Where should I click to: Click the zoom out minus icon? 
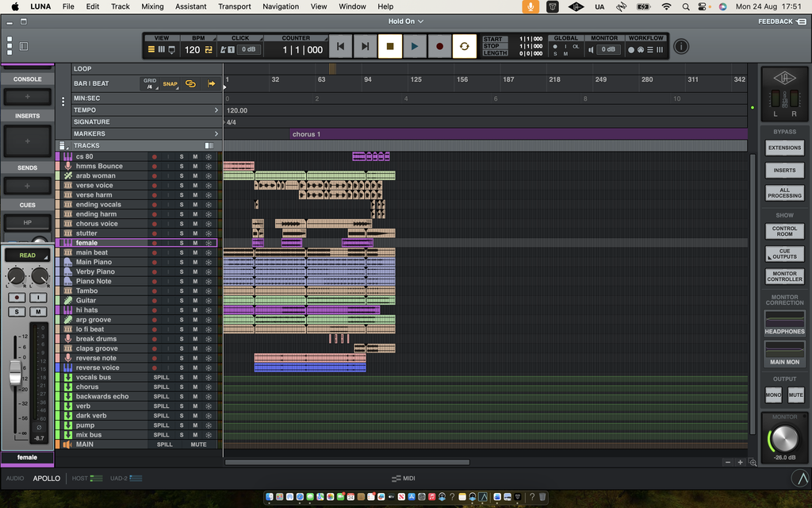click(x=728, y=463)
